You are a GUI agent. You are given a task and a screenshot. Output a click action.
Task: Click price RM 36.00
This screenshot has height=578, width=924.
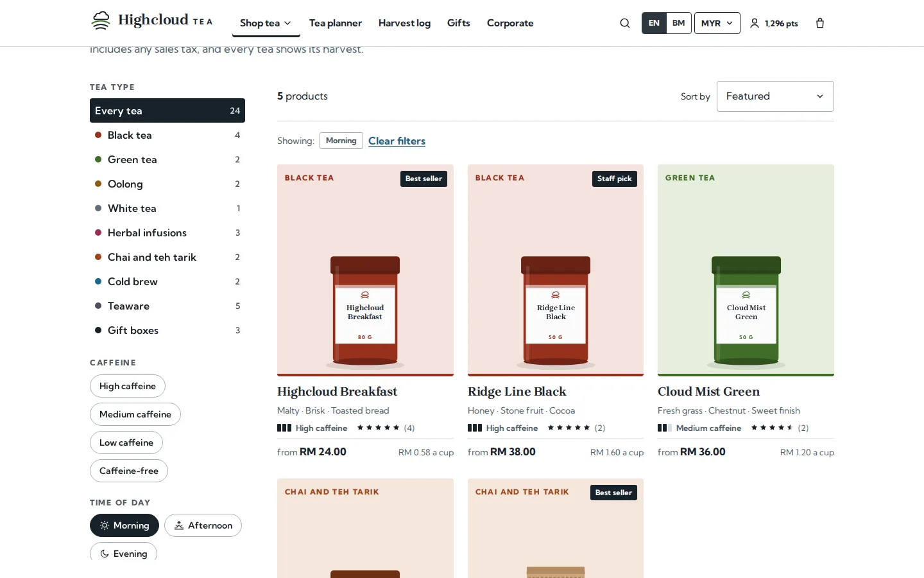pyautogui.click(x=703, y=452)
